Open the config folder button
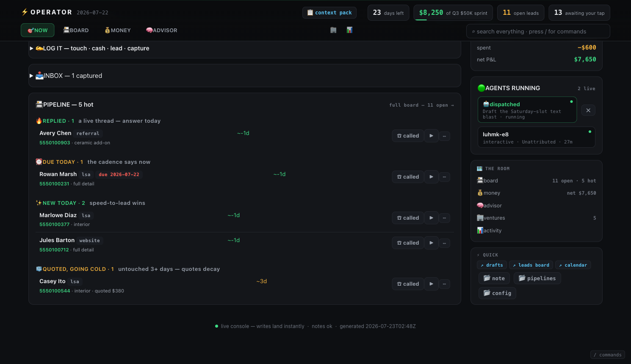Image resolution: width=631 pixels, height=364 pixels. pos(497,293)
